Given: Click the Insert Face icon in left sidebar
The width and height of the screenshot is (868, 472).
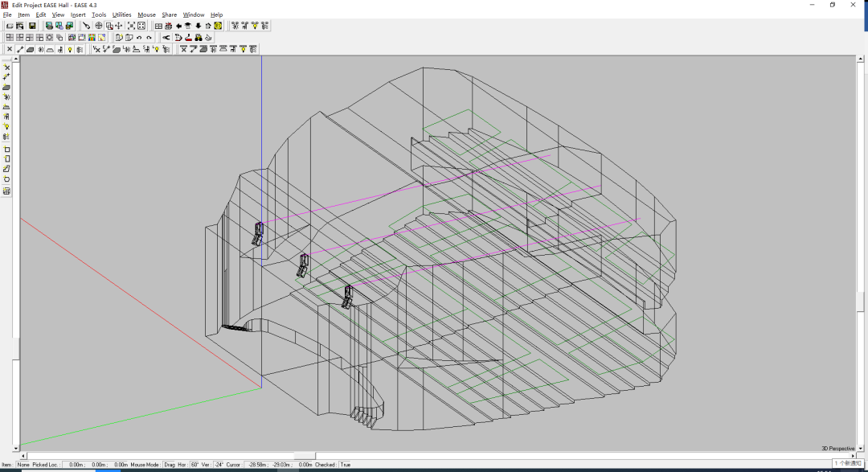Looking at the screenshot, I should (x=6, y=87).
